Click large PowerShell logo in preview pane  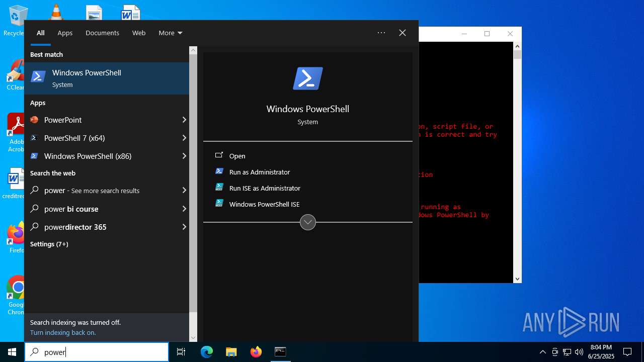[308, 78]
